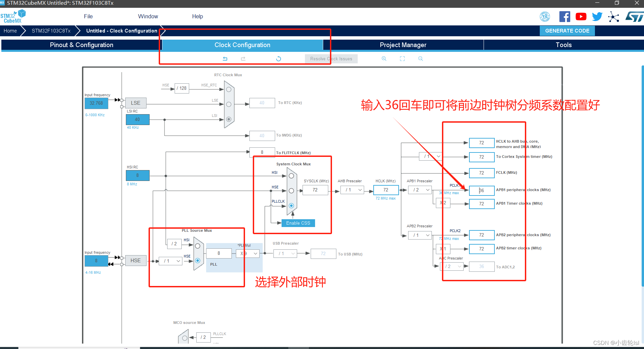Select HSE in the PLL Source Mux

198,261
